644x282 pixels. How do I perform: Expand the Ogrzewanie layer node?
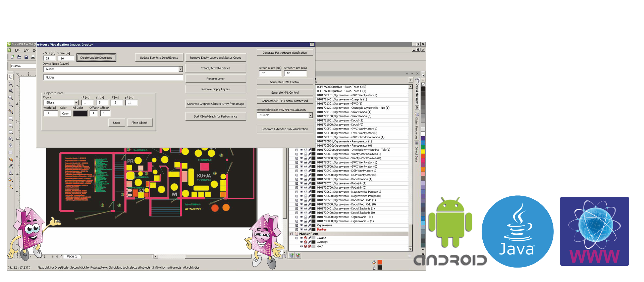coord(297,225)
